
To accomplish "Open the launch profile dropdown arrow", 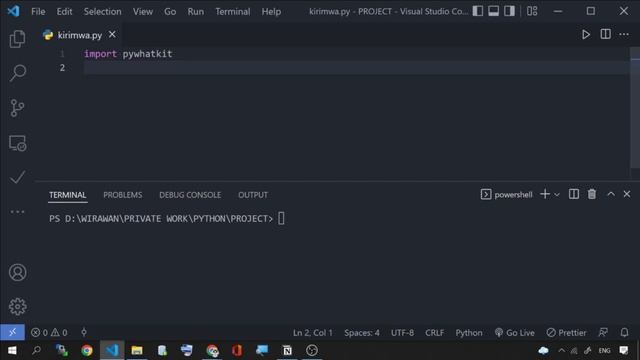I will (557, 195).
